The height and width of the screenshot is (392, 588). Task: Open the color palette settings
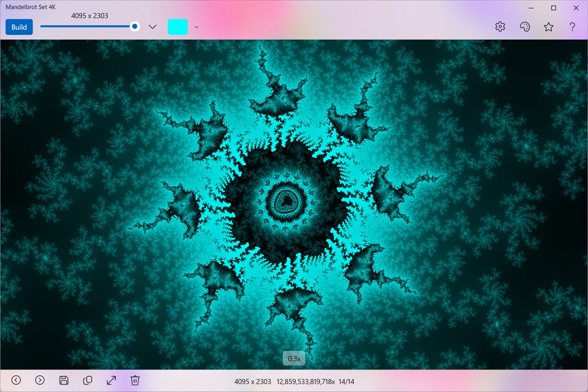coord(525,26)
